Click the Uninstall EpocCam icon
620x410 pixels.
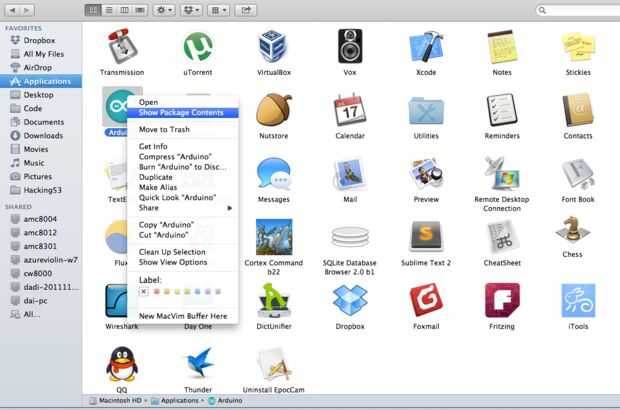(274, 364)
